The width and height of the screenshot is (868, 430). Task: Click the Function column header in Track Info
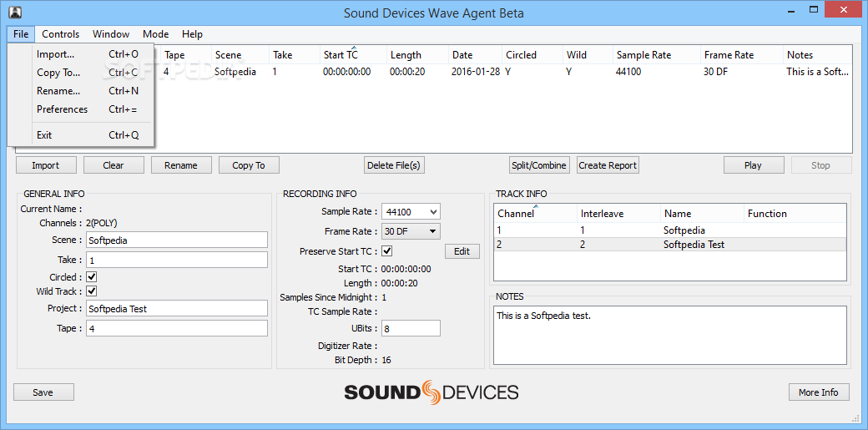tap(795, 214)
